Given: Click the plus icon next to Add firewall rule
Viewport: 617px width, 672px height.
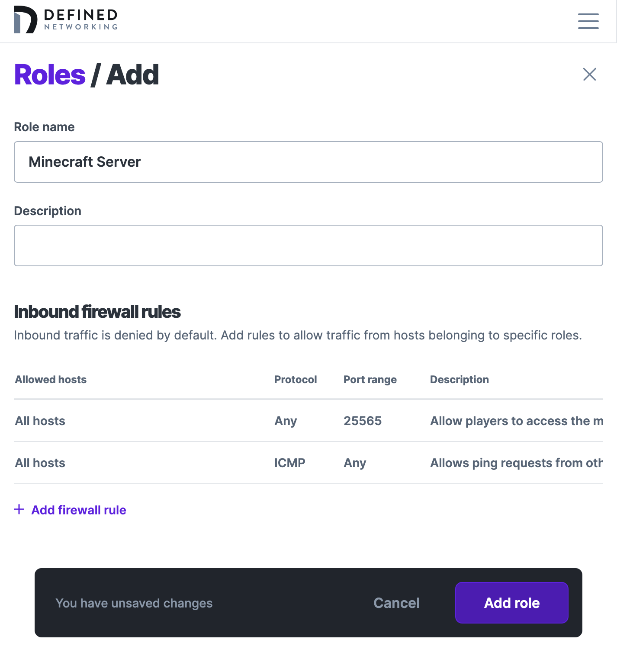Looking at the screenshot, I should point(19,510).
